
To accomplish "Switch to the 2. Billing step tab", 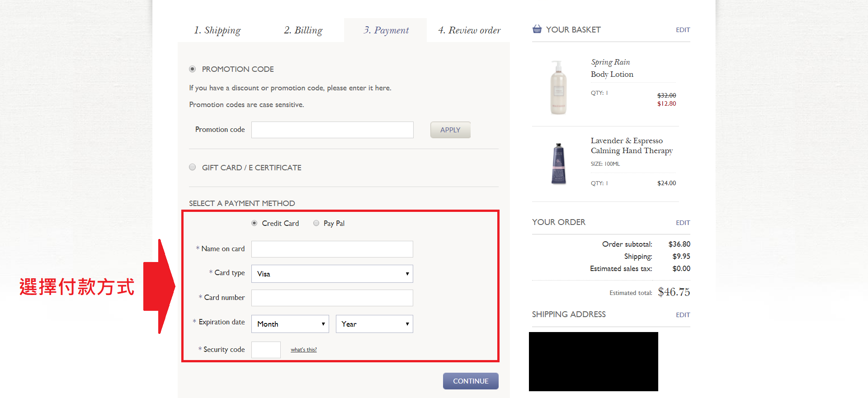I will (x=303, y=30).
